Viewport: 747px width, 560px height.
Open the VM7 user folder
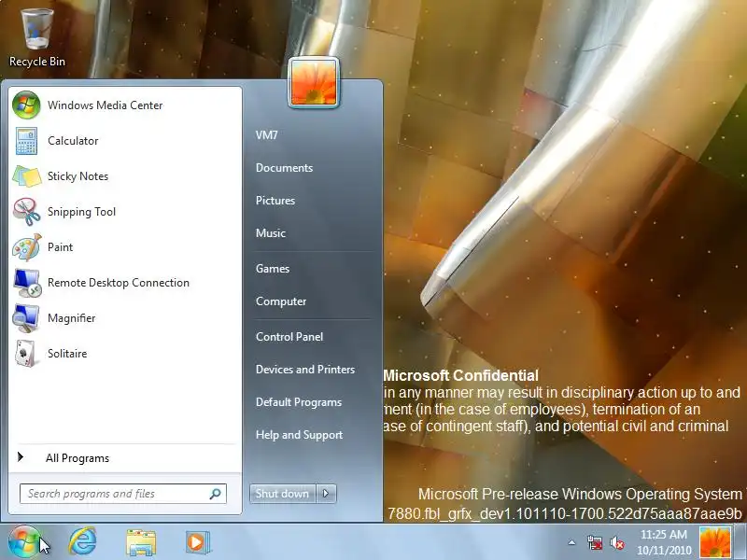coord(267,135)
